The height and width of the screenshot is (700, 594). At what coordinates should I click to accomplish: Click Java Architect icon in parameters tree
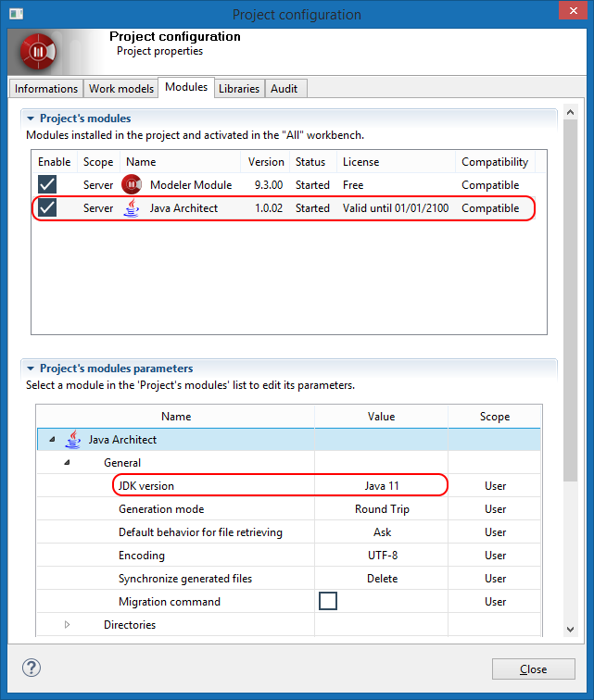coord(73,439)
